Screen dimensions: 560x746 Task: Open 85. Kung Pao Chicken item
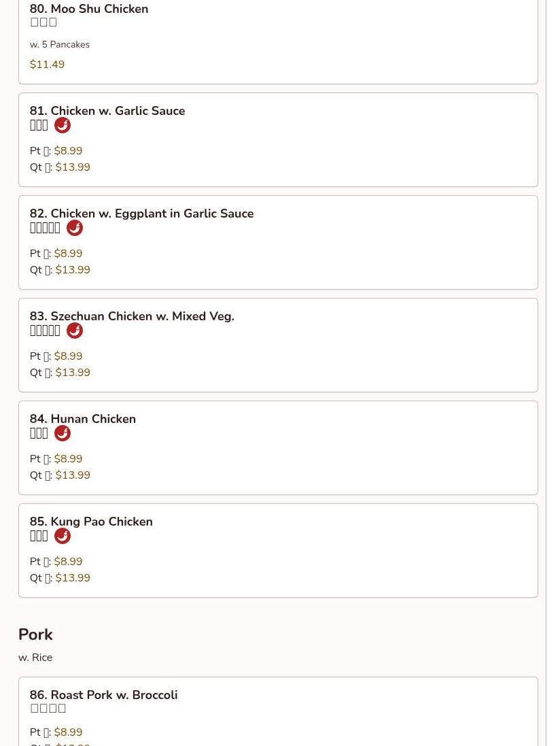[x=91, y=522]
